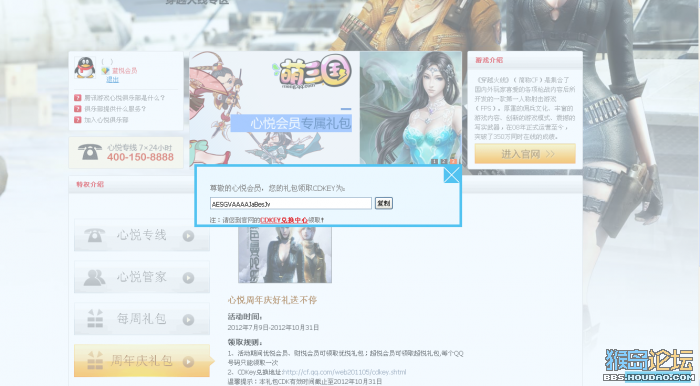The image size is (700, 386).
Task: Click the colorful member badge icon
Action: (105, 71)
